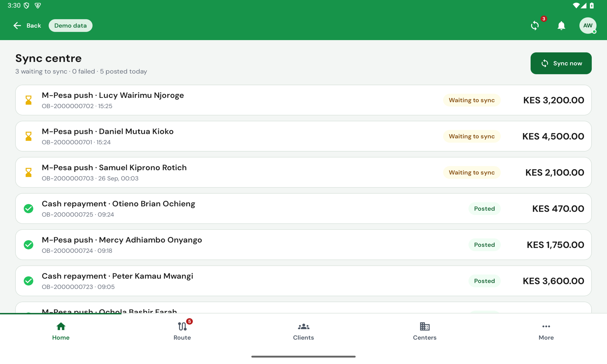Click hourglass icon for Samuel Kiprono Rotich
Viewport: 607px width, 364px height.
coord(28,173)
